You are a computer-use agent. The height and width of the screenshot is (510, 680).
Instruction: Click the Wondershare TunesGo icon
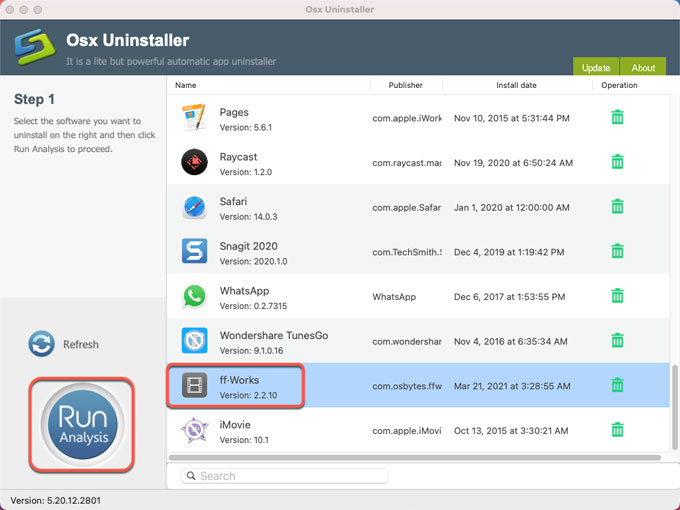point(194,340)
